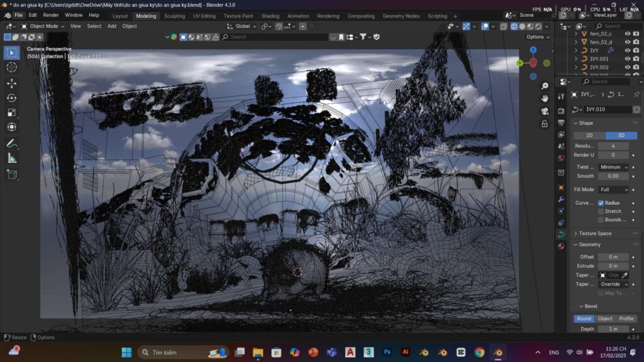644x362 pixels.
Task: Select the Rotate tool
Action: [x=11, y=97]
